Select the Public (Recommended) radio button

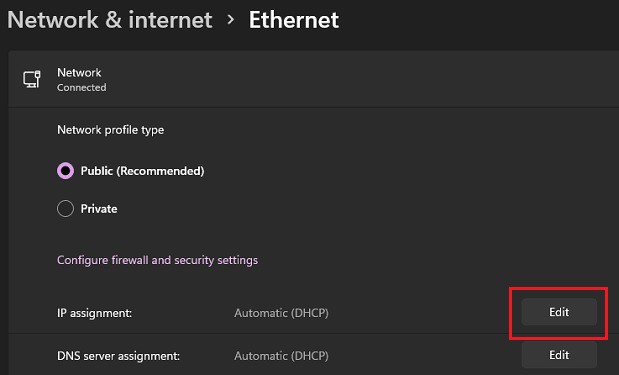(x=66, y=171)
